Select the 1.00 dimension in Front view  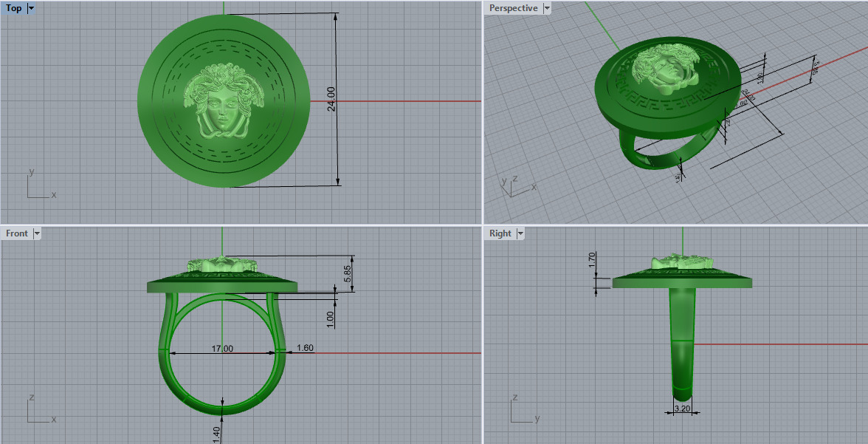pyautogui.click(x=331, y=318)
